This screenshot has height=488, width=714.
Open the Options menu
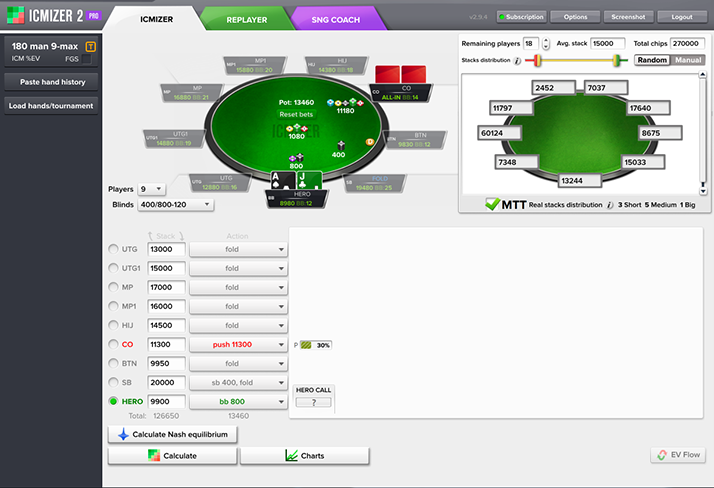575,17
